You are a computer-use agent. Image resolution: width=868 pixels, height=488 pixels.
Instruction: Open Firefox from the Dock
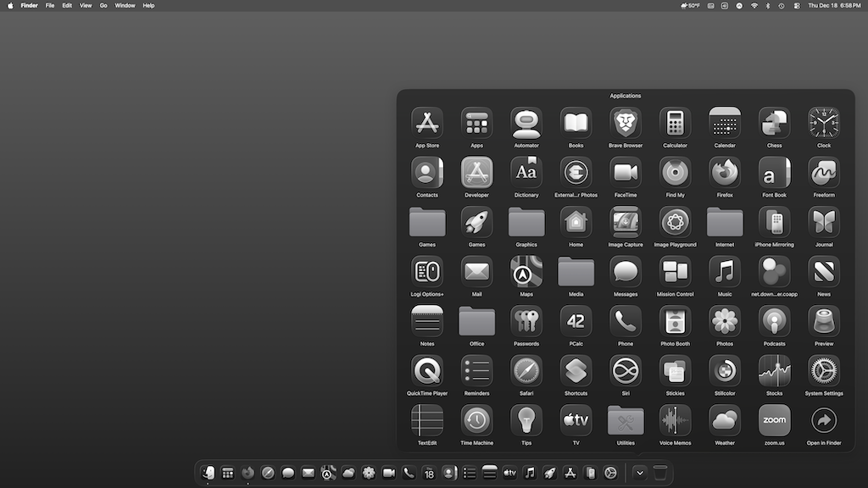pyautogui.click(x=248, y=473)
